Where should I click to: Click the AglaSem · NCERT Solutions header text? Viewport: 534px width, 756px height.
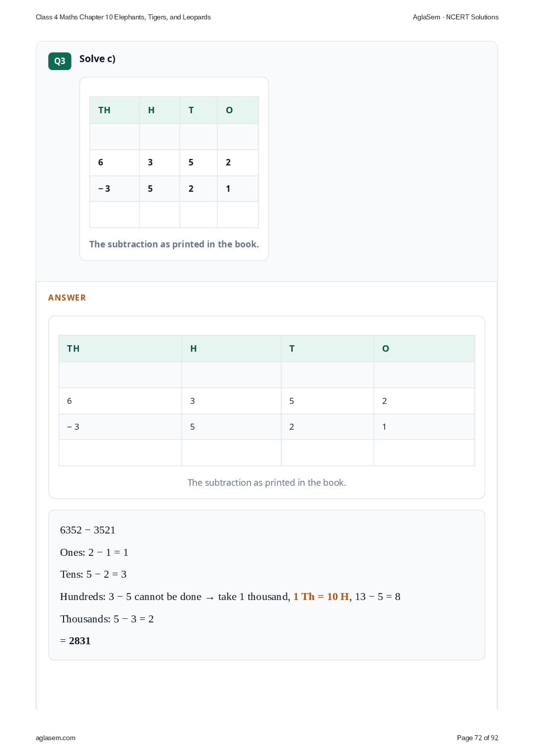click(x=456, y=17)
